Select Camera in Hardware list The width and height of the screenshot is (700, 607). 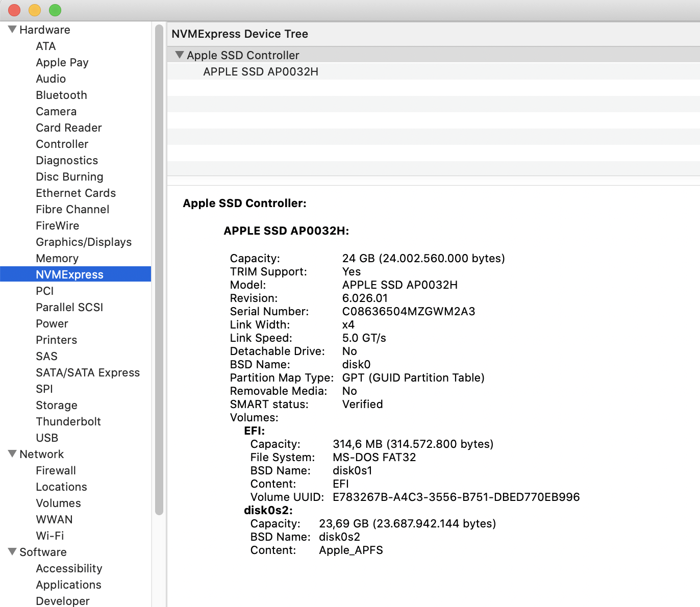(56, 111)
